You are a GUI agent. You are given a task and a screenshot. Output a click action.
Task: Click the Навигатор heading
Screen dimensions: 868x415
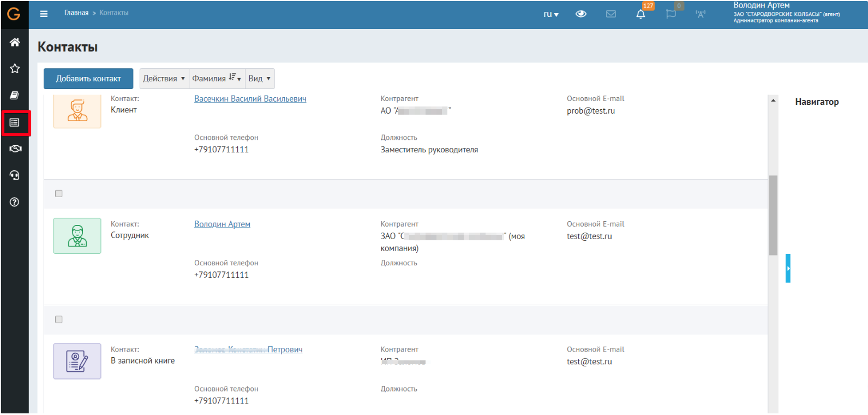pyautogui.click(x=817, y=102)
